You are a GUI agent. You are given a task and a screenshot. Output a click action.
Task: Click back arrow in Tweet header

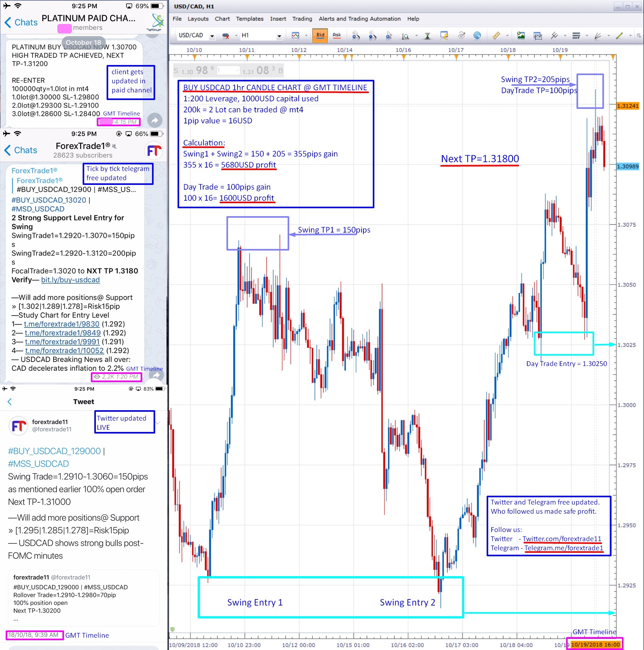[x=9, y=401]
